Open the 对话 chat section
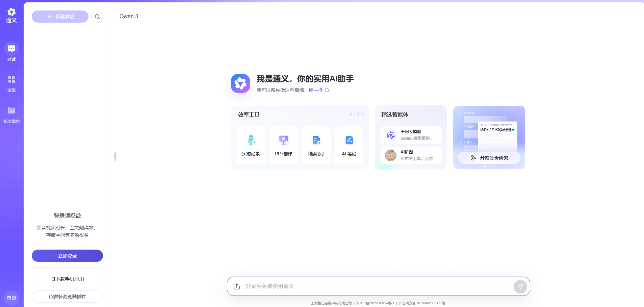The height and width of the screenshot is (307, 644). (11, 52)
